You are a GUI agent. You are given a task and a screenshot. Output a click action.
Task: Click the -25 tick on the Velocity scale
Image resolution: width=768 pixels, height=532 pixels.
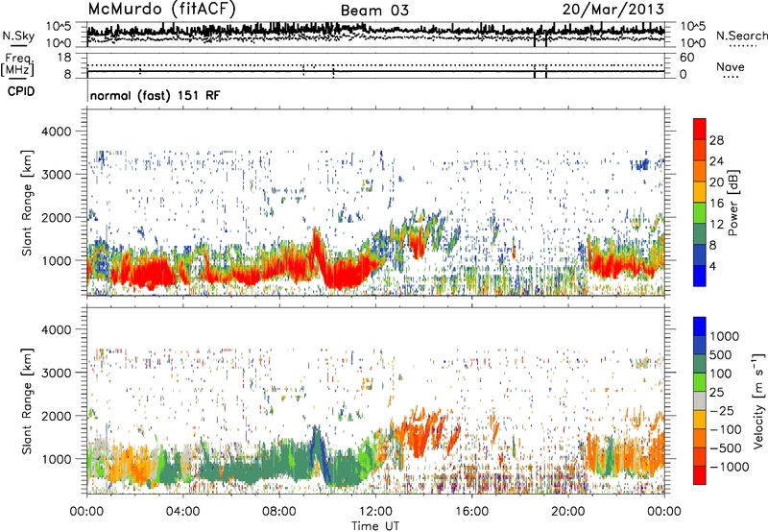tap(723, 410)
